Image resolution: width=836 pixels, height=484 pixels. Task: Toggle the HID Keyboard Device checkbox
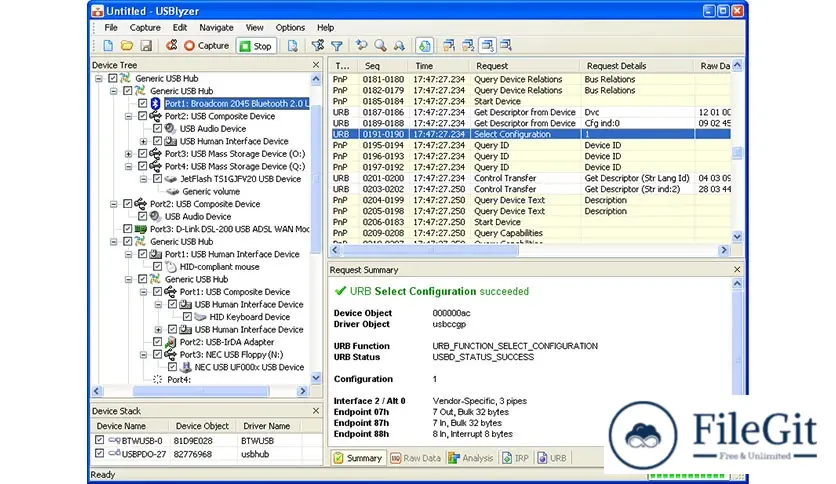coord(187,317)
